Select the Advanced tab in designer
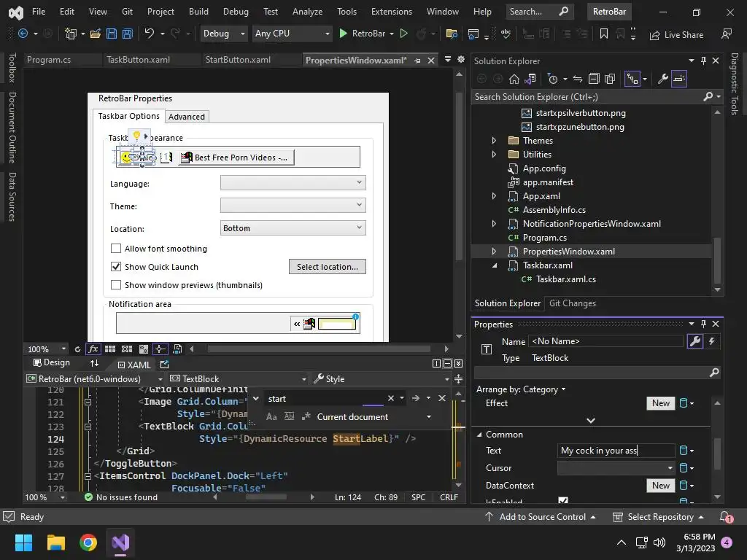Screen dimensions: 747x560 click(x=187, y=117)
